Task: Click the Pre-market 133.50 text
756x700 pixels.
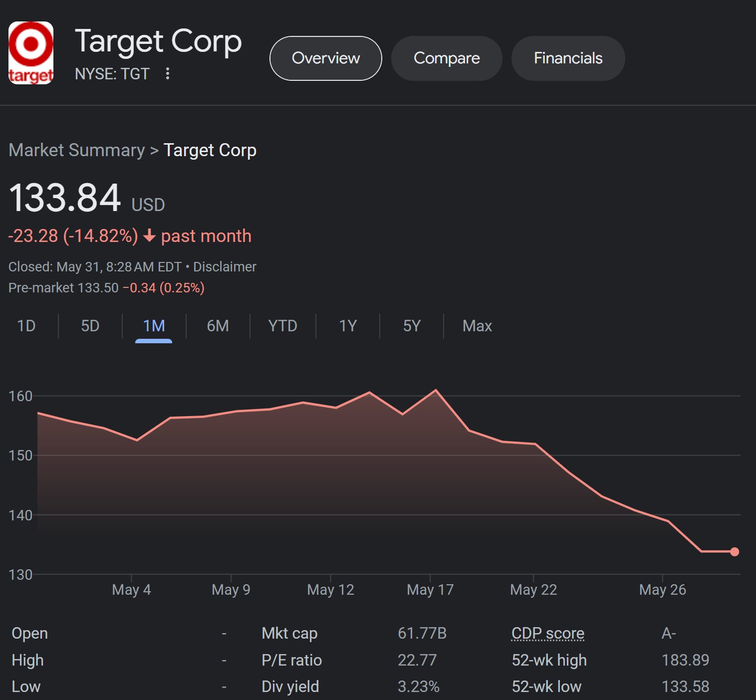Action: click(x=63, y=288)
